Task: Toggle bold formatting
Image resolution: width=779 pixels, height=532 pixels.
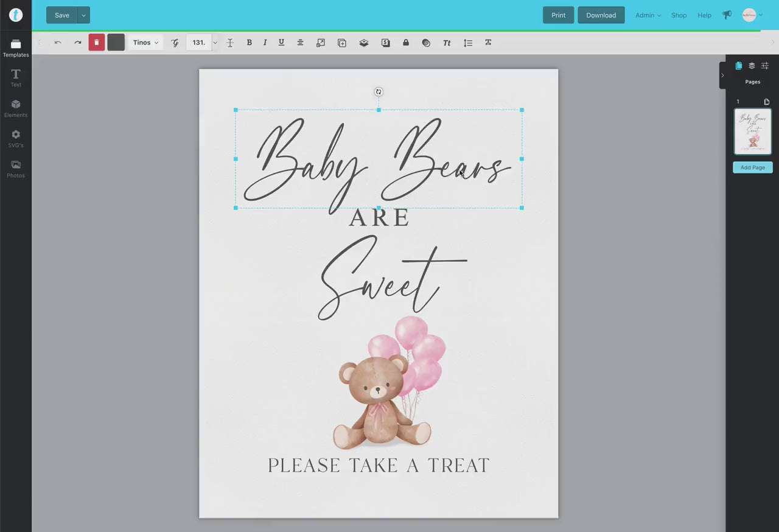Action: point(249,43)
